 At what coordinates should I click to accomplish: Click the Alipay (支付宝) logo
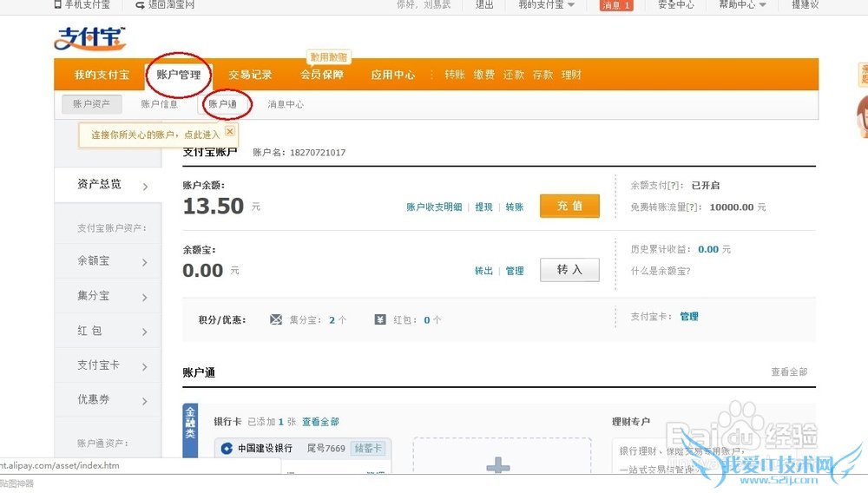89,38
